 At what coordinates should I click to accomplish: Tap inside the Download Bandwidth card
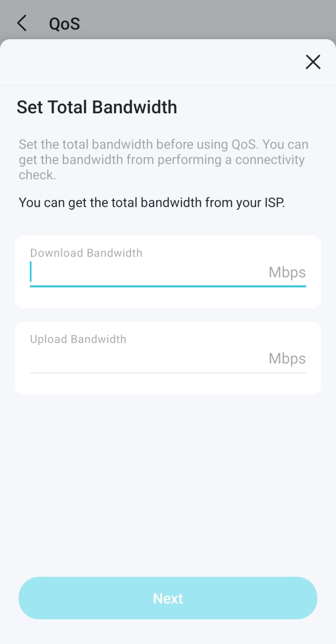[167, 271]
